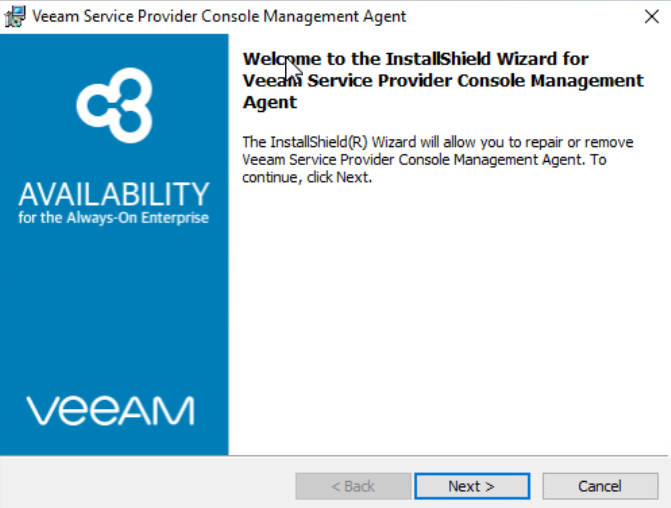Click the installer icon in the title bar

coord(15,16)
